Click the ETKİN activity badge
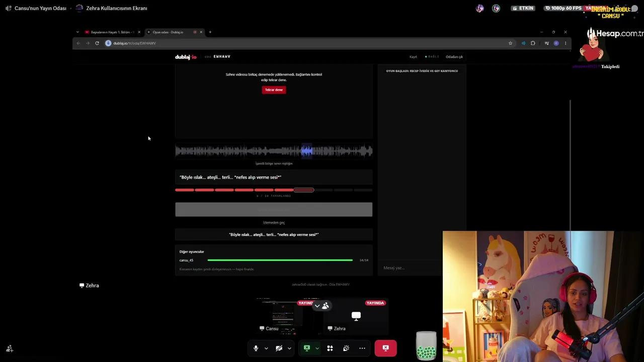The height and width of the screenshot is (362, 644). (522, 8)
